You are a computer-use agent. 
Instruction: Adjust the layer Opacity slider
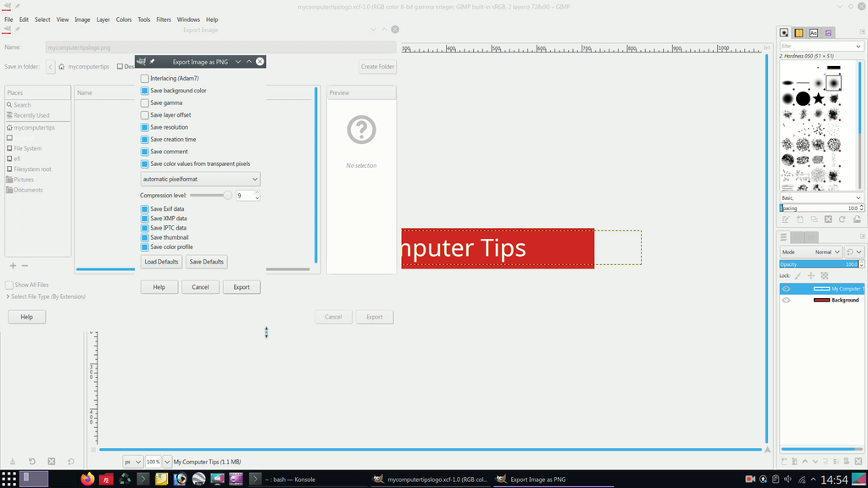tap(821, 264)
